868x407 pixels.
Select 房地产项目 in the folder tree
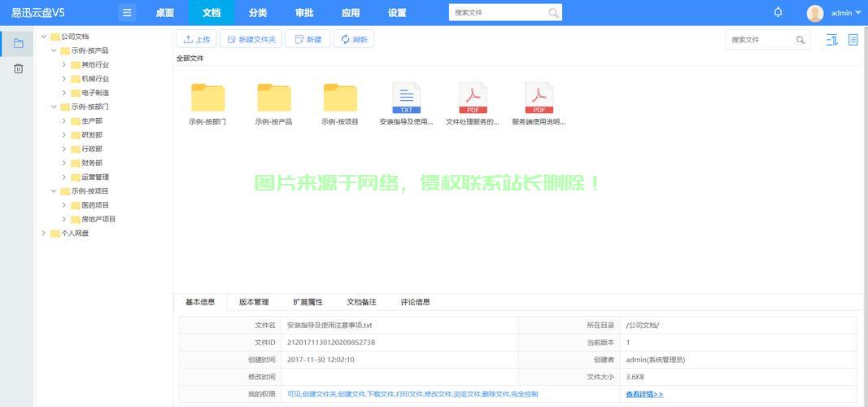pyautogui.click(x=98, y=219)
